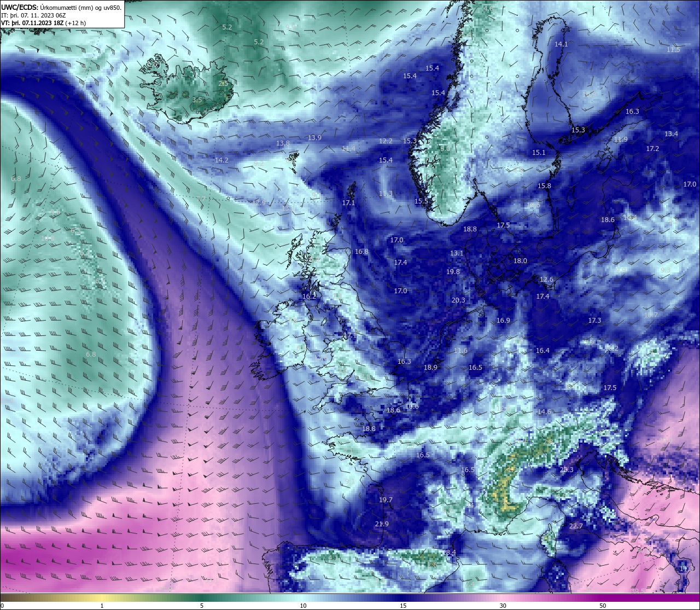Screen dimensions: 700x610
Task: Click the 13.1 value in the North Sea
Action: (x=457, y=253)
